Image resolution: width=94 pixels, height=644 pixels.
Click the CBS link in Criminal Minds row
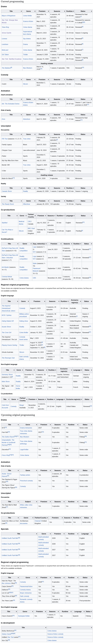[34, 278]
